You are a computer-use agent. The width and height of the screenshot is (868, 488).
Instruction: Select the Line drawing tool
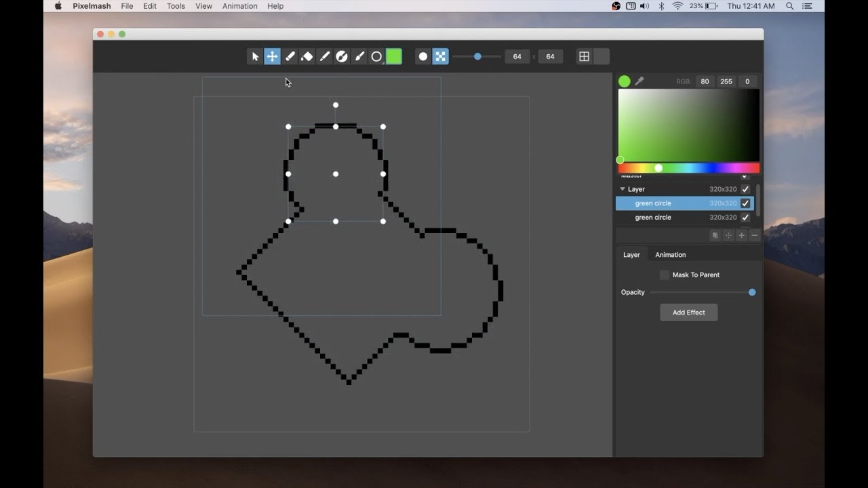(x=324, y=57)
